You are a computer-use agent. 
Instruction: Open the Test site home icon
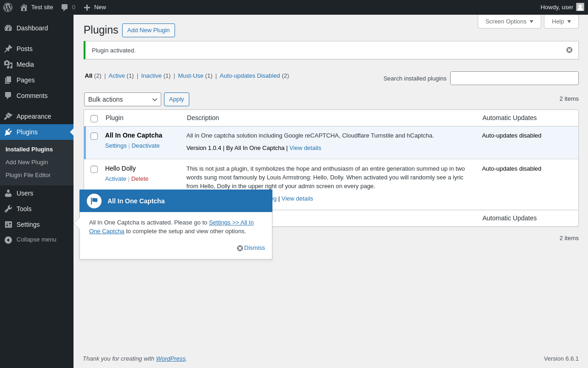coord(24,7)
